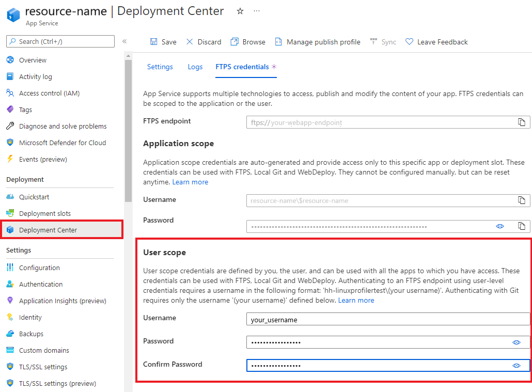Click the Leave Feedback heart icon
Screen dimensions: 532x392
[409, 42]
